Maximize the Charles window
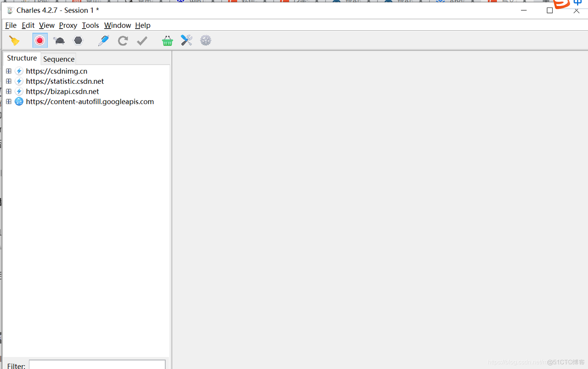 tap(550, 10)
